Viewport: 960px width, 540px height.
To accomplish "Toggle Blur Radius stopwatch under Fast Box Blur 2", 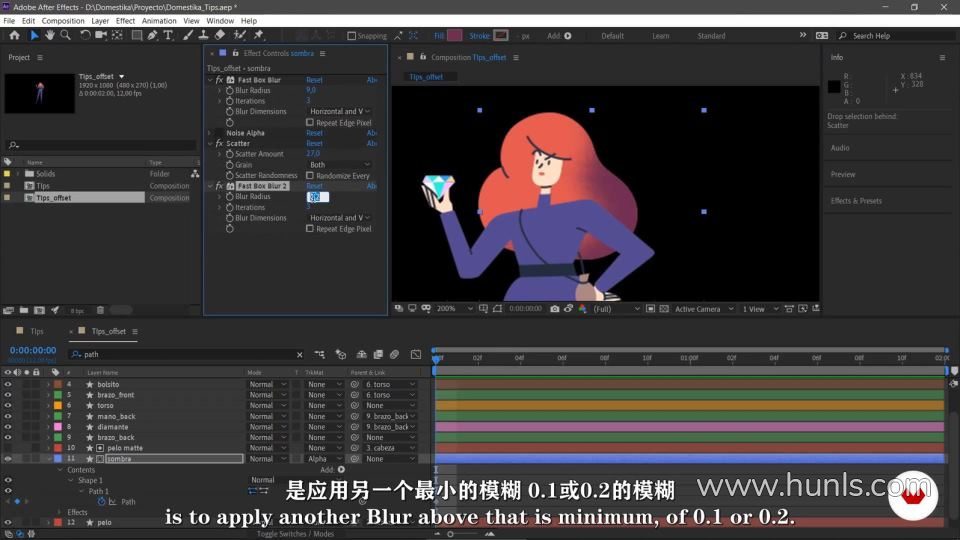I will point(230,197).
